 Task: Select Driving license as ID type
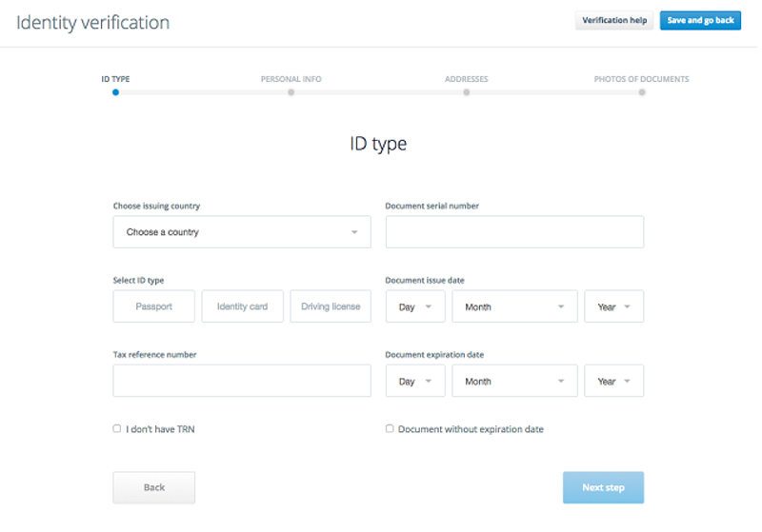331,306
